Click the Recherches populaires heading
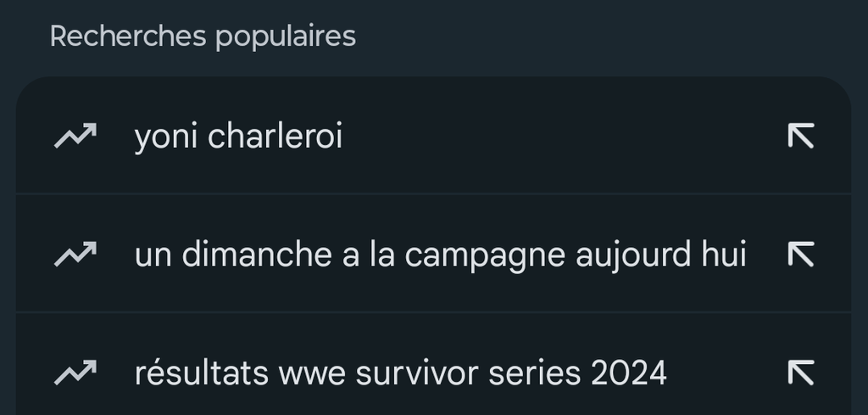 [x=203, y=36]
